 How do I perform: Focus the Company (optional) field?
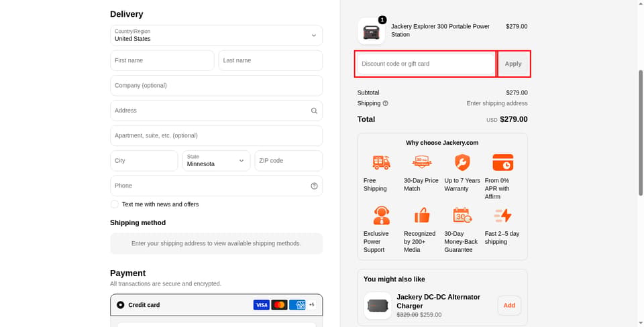point(217,86)
